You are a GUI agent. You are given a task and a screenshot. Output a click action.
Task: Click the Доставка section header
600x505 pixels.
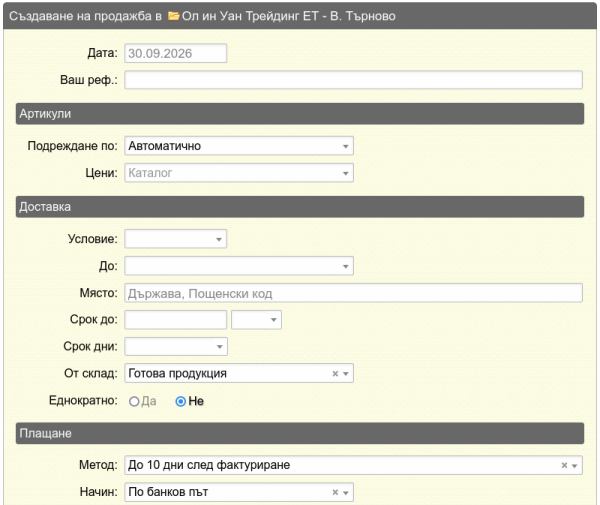point(300,207)
